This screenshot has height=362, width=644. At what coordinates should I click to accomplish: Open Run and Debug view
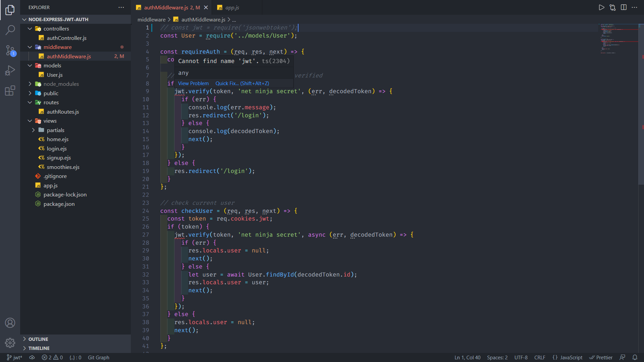[10, 70]
